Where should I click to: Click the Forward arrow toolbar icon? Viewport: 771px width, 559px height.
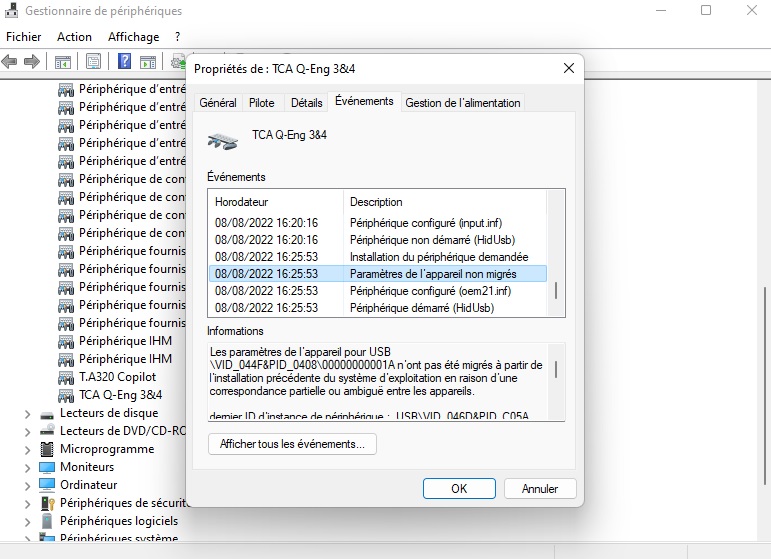32,62
